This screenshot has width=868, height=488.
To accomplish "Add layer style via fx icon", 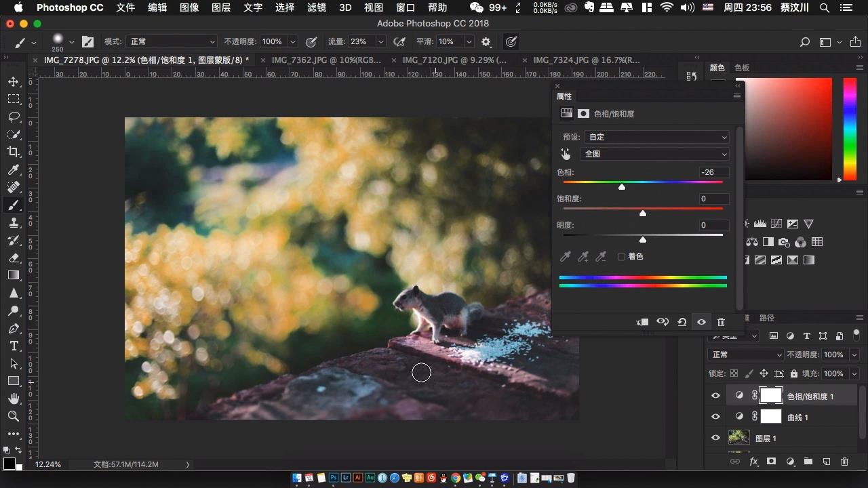I will pyautogui.click(x=753, y=462).
